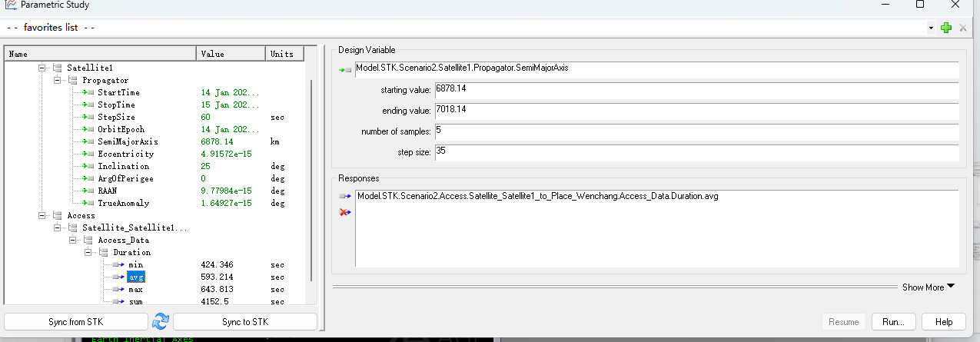Collapse the Satellite1 tree node

click(x=42, y=68)
